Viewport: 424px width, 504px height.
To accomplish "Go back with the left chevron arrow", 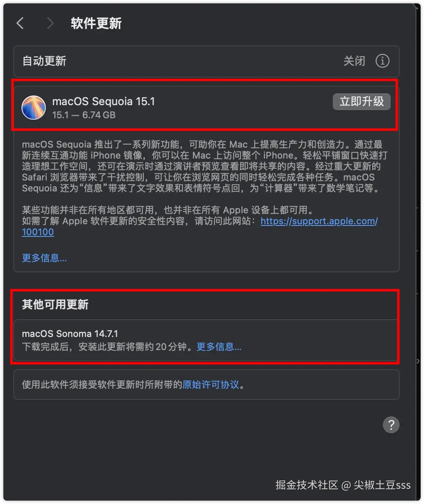I will [20, 23].
